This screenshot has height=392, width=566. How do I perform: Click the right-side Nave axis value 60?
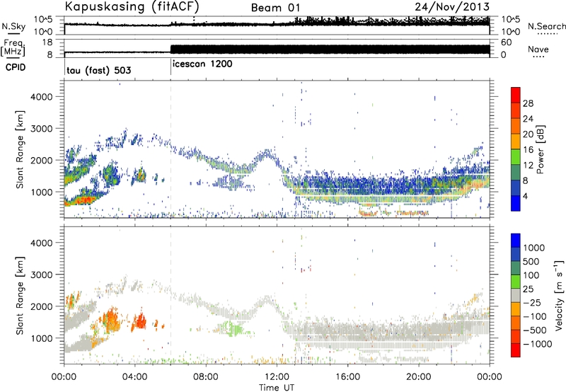pos(506,42)
